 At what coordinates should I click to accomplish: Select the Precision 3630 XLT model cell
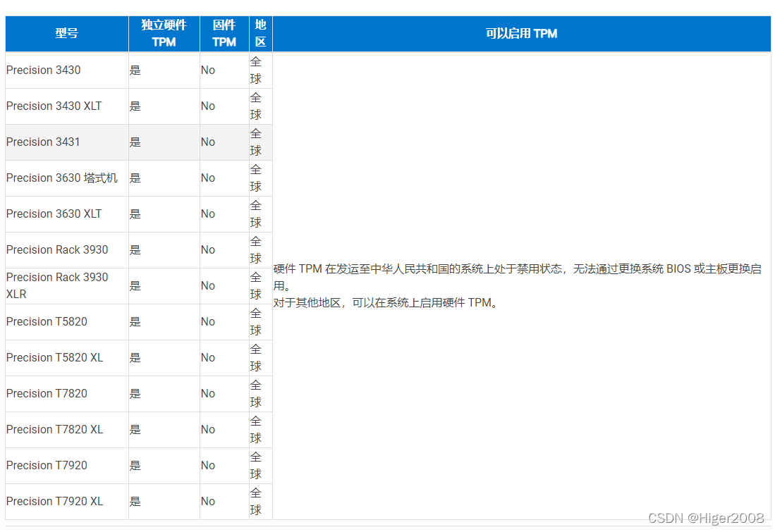pos(67,214)
